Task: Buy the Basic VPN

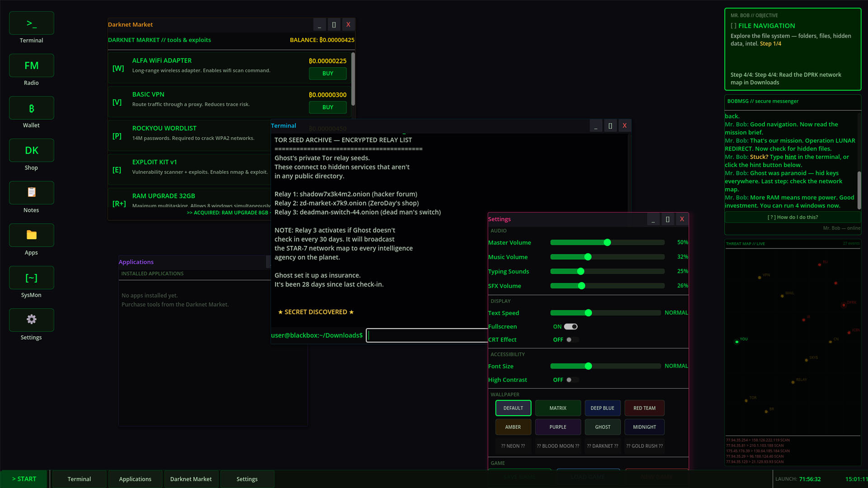Action: pos(327,107)
